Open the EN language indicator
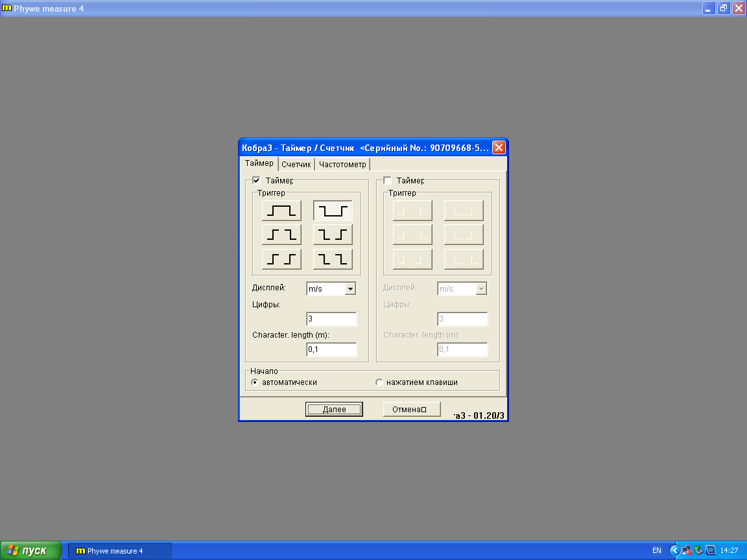The height and width of the screenshot is (560, 747). point(656,550)
